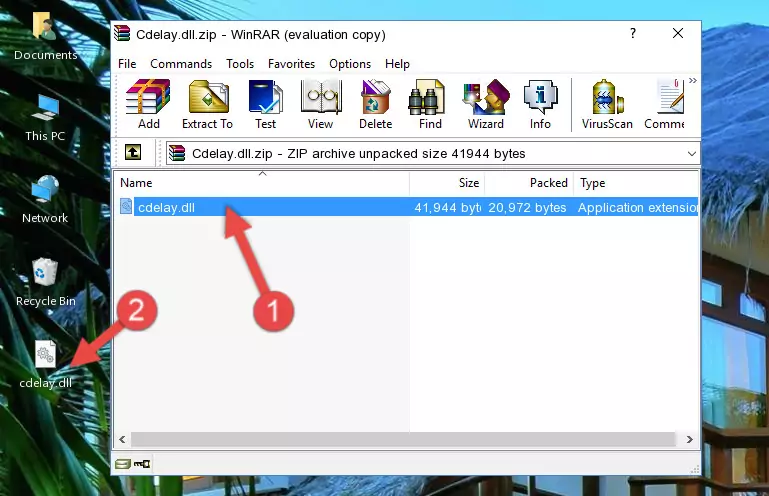The image size is (769, 496).
Task: Click the Add archive toolbar icon
Action: pyautogui.click(x=148, y=104)
